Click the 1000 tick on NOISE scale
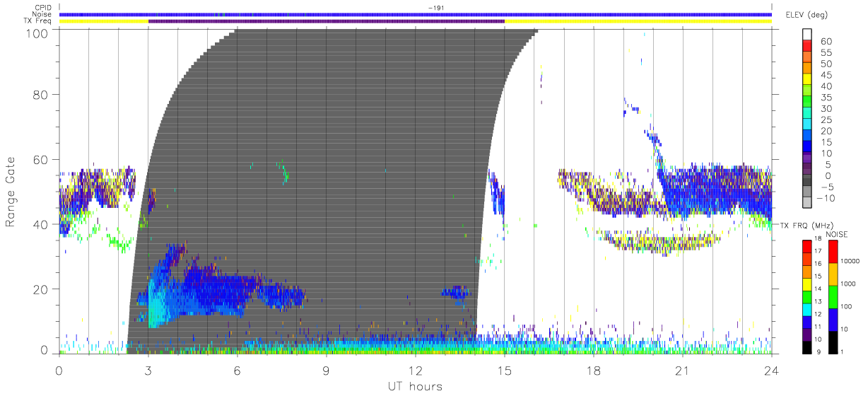 [x=849, y=283]
